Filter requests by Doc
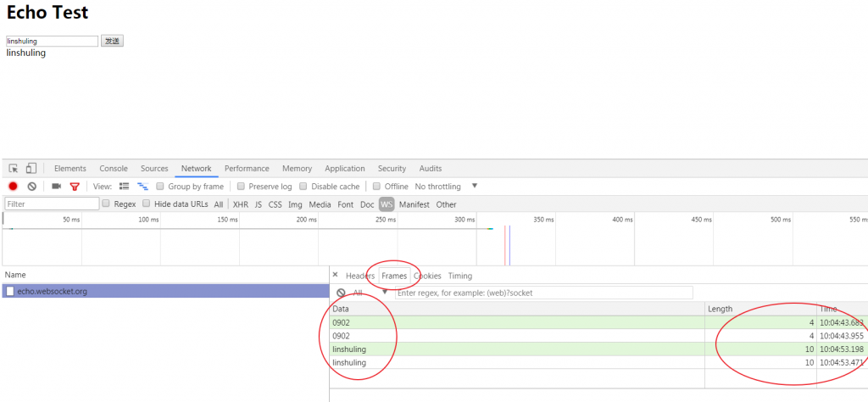868x402 pixels. 367,204
